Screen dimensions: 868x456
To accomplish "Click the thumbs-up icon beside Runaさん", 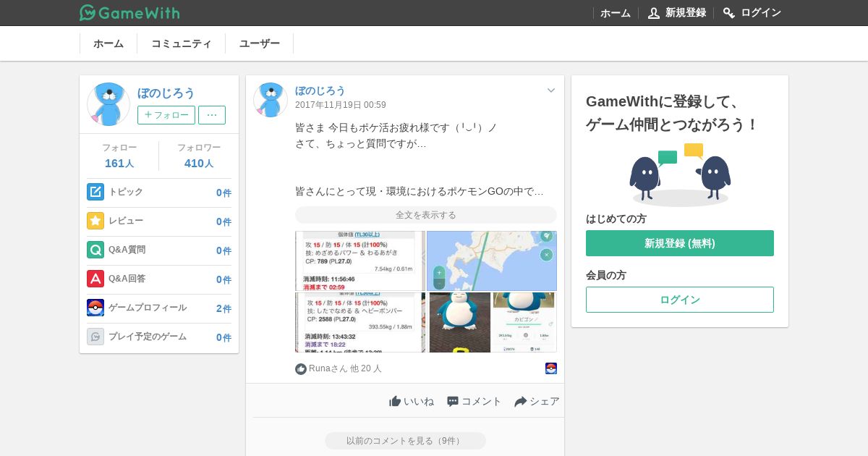I will click(x=301, y=369).
